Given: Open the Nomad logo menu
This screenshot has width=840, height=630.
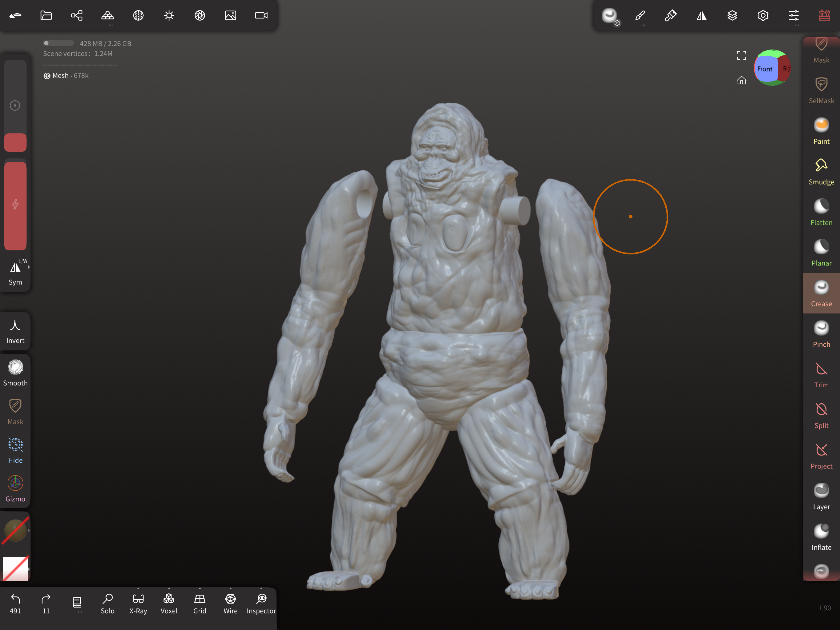Looking at the screenshot, I should pyautogui.click(x=15, y=16).
